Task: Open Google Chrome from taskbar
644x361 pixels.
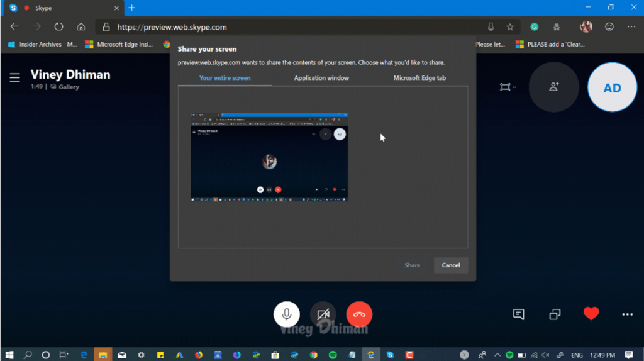Action: (x=313, y=355)
